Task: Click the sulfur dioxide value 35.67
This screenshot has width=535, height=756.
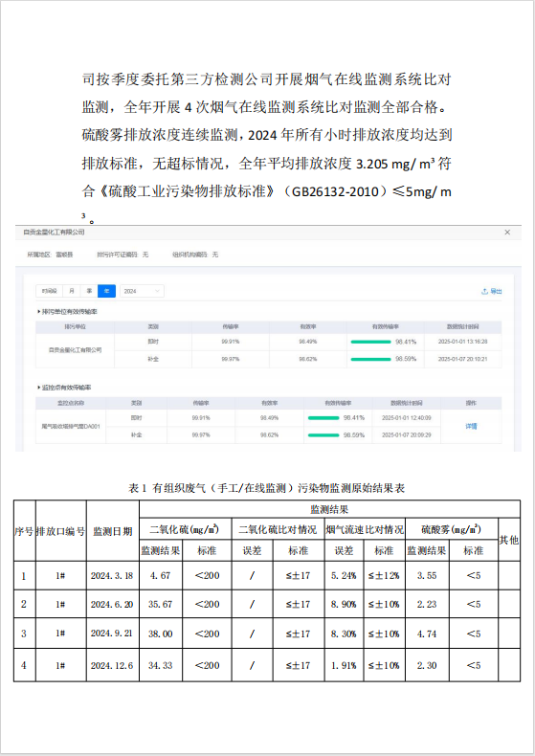Action: click(x=161, y=605)
